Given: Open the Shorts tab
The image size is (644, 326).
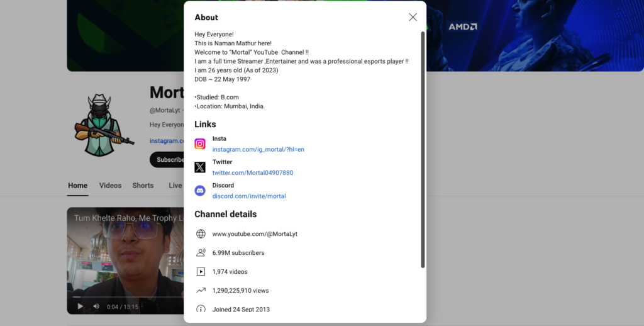Looking at the screenshot, I should point(143,186).
